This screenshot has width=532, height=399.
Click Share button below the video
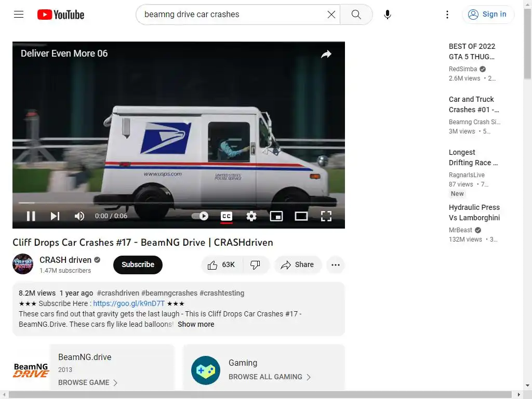[297, 264]
